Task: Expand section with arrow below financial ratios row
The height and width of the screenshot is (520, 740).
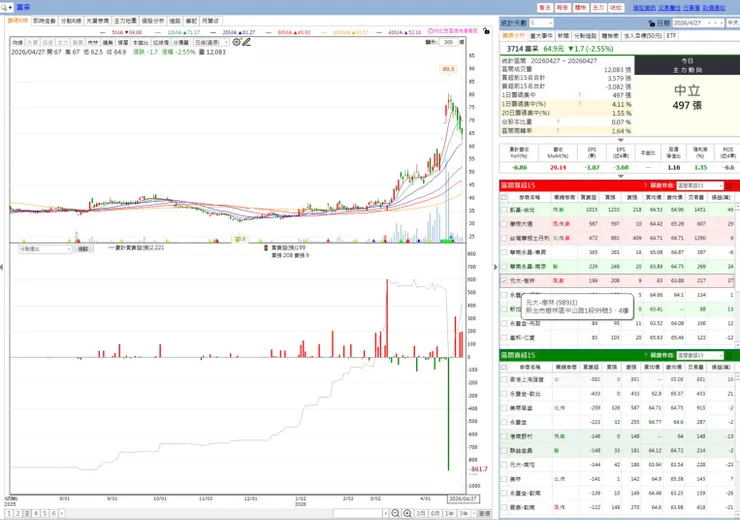Action: click(621, 176)
